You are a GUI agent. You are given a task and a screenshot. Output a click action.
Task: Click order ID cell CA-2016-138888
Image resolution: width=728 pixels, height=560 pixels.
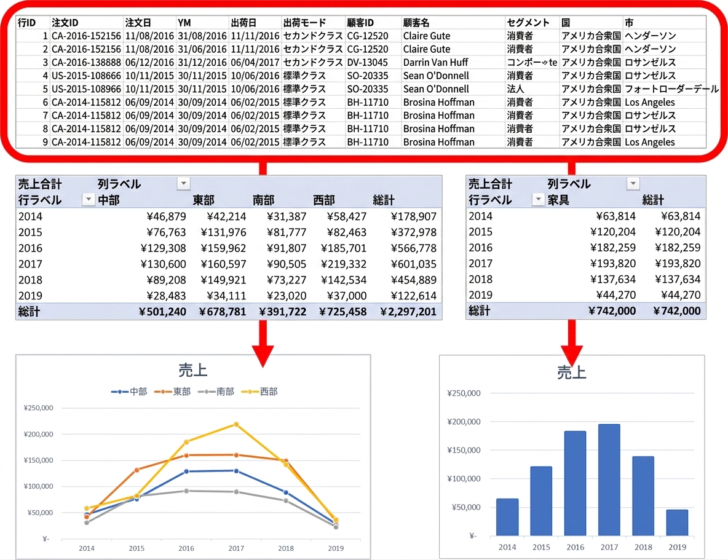(86, 62)
